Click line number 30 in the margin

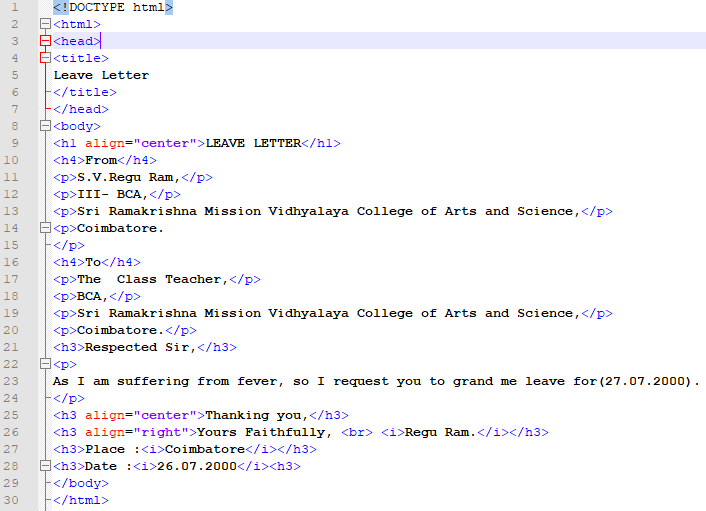[x=11, y=500]
